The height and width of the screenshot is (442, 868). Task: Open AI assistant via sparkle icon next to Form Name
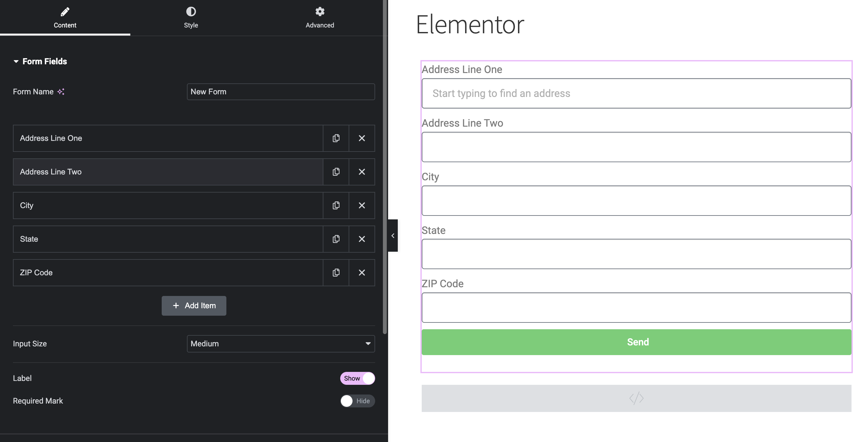click(61, 91)
